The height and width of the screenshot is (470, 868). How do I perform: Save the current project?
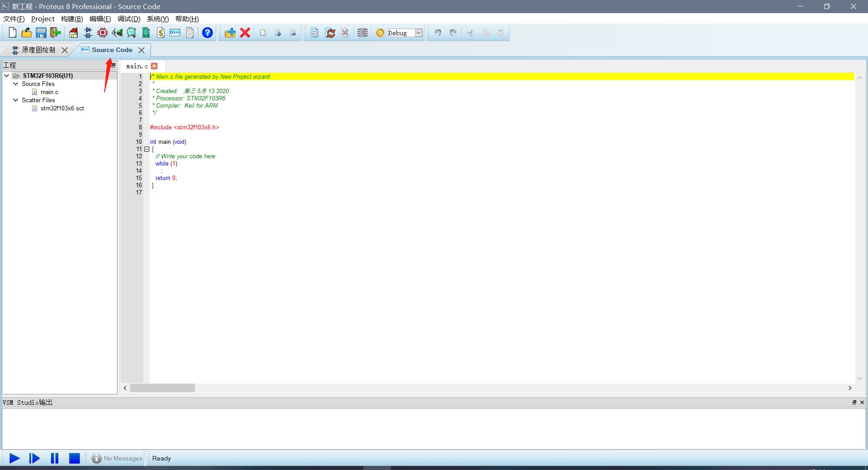point(41,33)
